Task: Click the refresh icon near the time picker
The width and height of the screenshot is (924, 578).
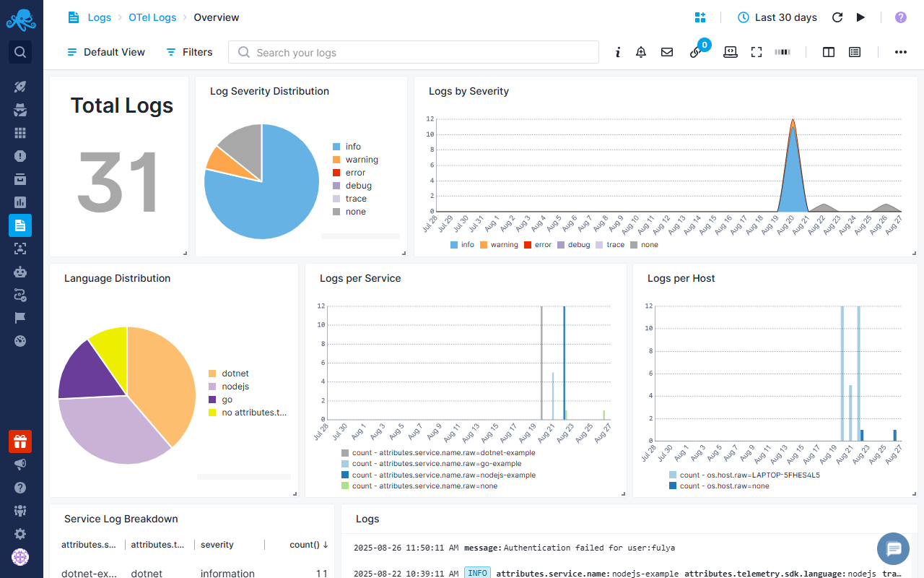Action: pos(837,17)
